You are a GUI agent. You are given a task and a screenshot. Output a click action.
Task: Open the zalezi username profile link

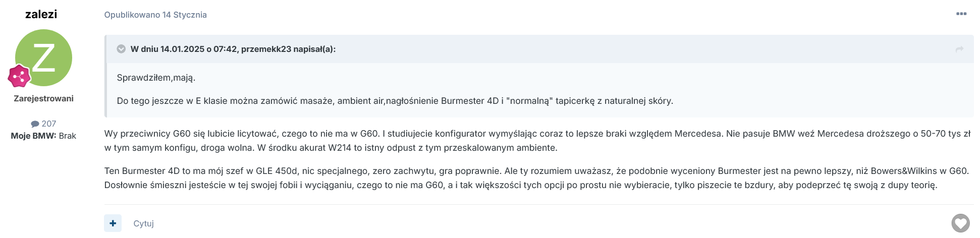tap(41, 14)
